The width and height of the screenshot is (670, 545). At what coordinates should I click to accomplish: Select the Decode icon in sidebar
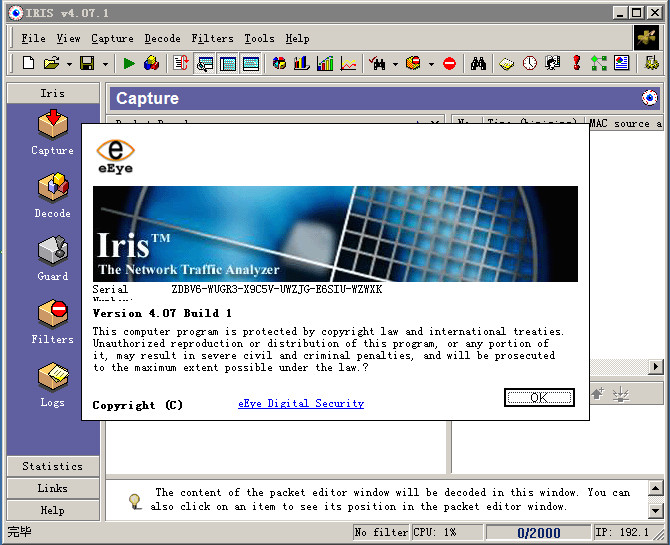(x=53, y=195)
